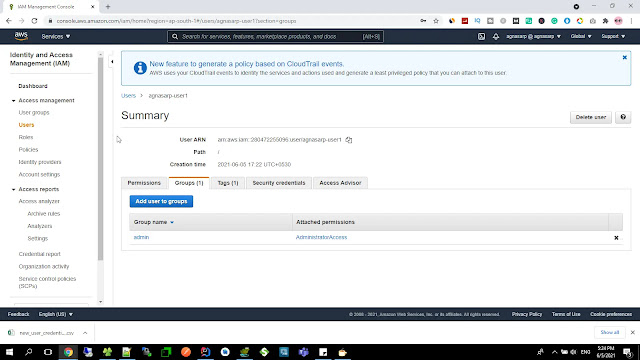Copy the User ARN with the copy icon
Screen dimensions: 640x360
click(349, 140)
